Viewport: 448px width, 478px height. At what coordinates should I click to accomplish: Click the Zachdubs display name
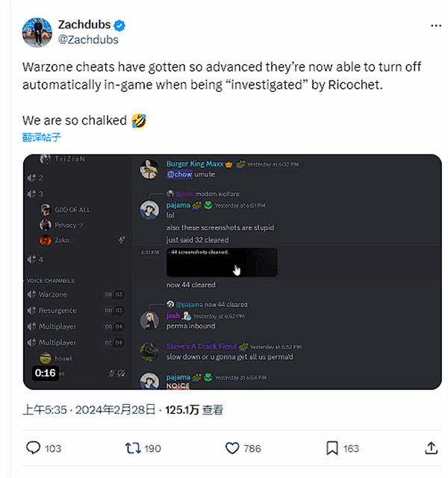coord(84,25)
